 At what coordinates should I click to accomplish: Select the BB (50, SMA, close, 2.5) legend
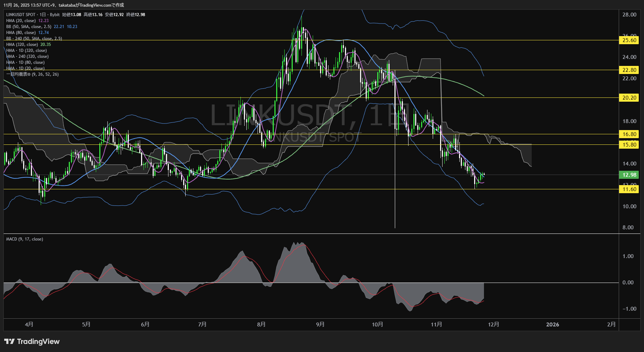coord(29,27)
